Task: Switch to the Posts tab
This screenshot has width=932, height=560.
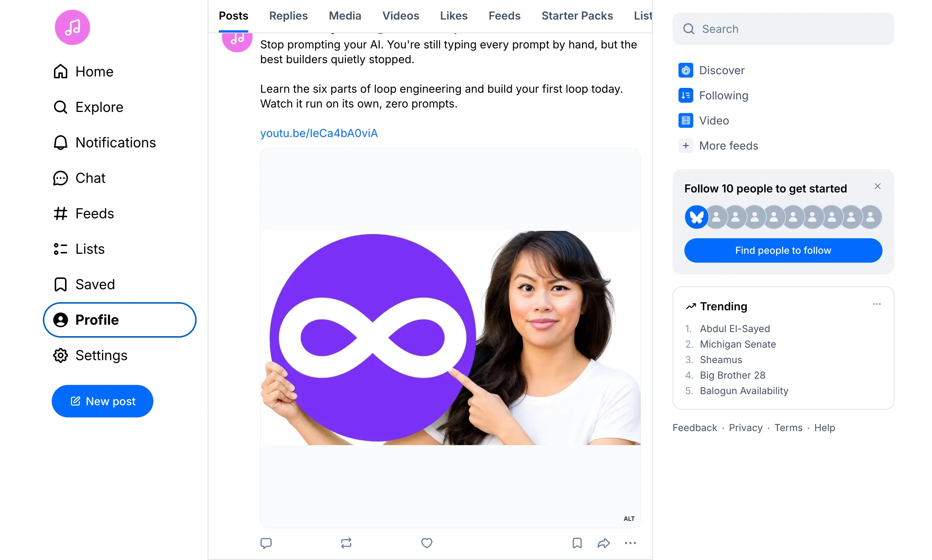Action: point(233,16)
